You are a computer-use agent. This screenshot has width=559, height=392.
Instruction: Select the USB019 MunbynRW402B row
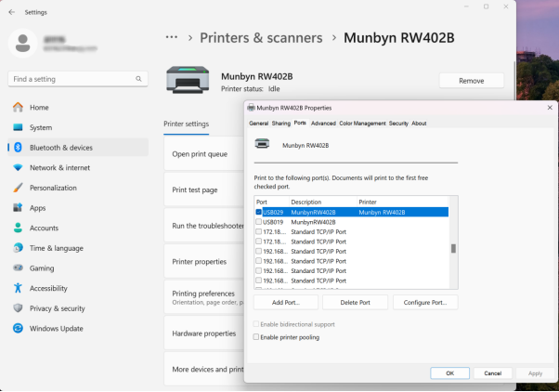coord(352,222)
